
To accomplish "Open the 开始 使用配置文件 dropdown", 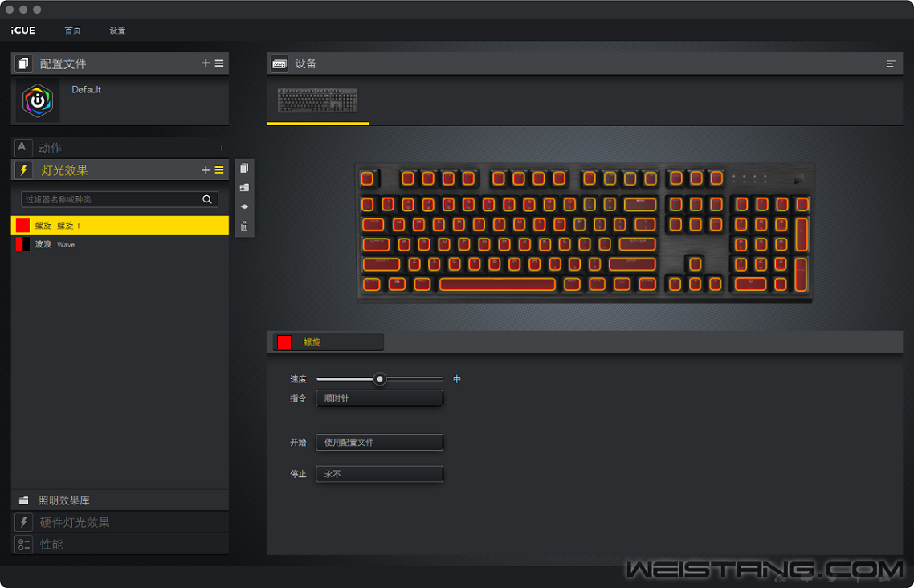I will pos(379,443).
